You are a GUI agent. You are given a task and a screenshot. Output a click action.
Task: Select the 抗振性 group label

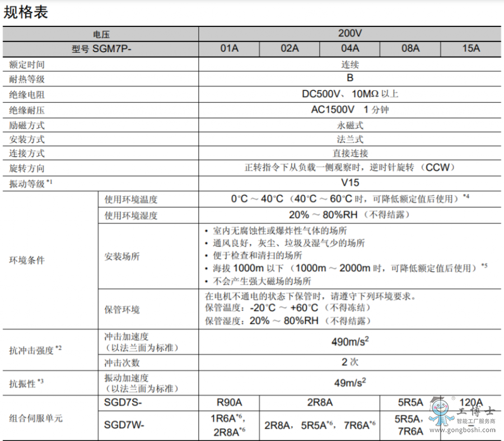coord(26,383)
